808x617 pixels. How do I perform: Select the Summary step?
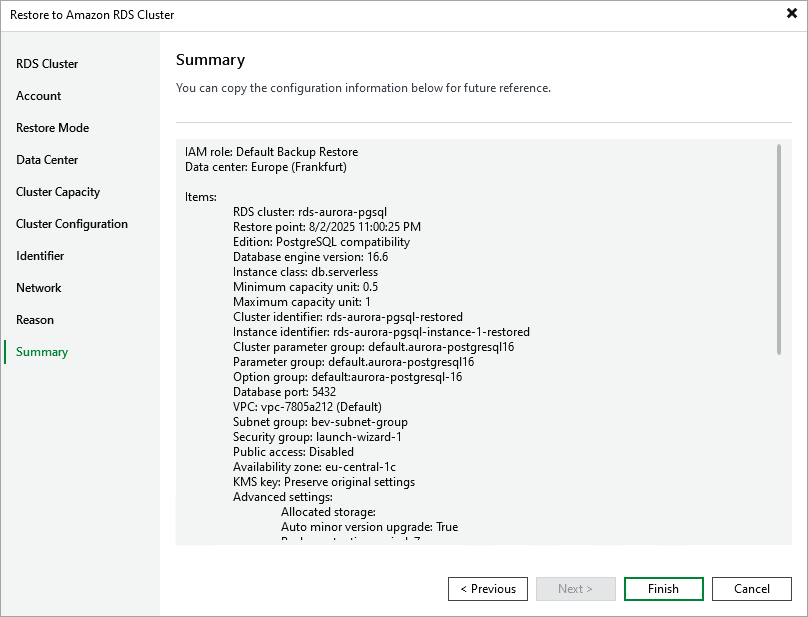42,352
